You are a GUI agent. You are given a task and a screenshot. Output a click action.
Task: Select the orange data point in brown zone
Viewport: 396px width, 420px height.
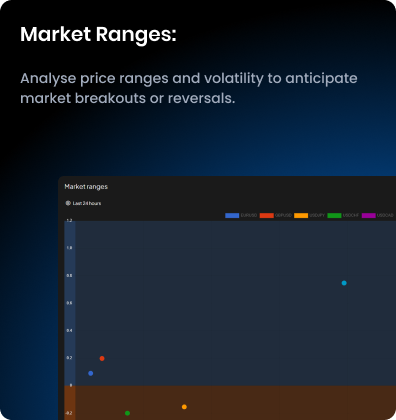pos(184,407)
